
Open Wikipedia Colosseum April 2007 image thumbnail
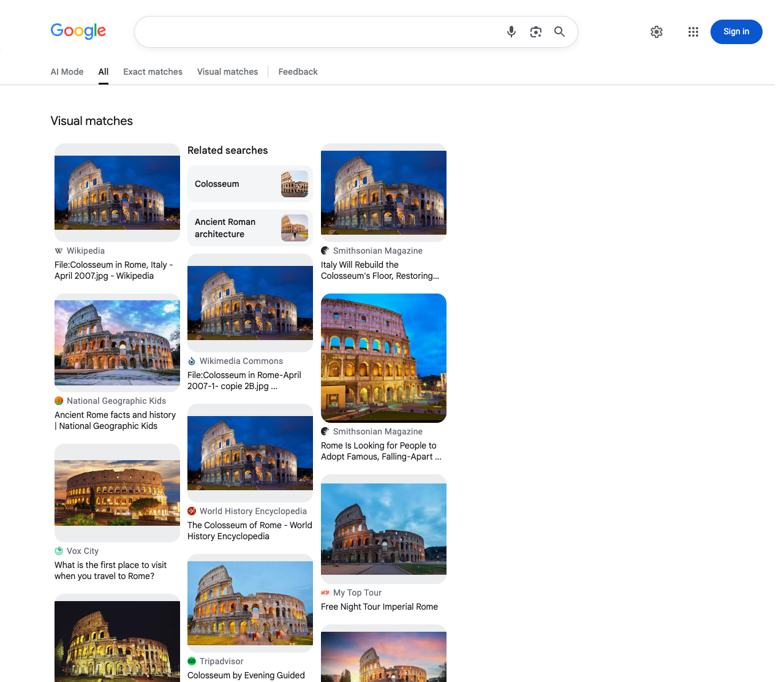point(117,192)
